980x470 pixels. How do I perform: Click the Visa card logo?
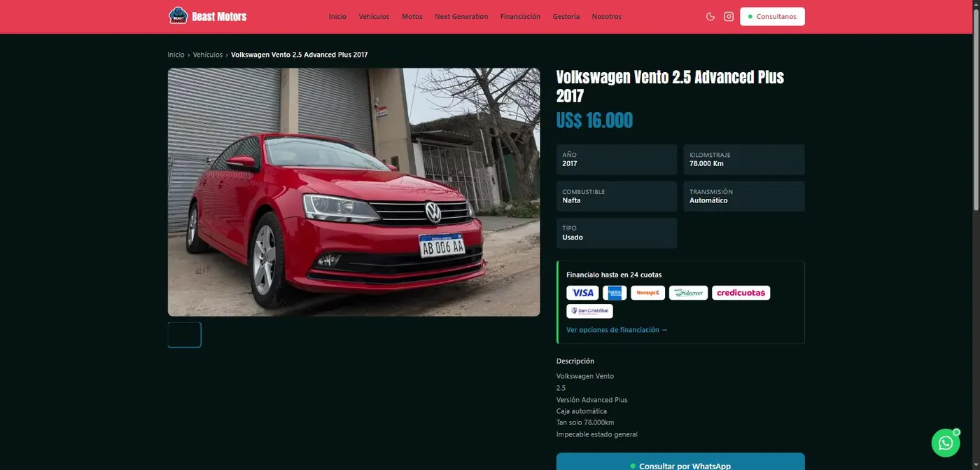(582, 293)
